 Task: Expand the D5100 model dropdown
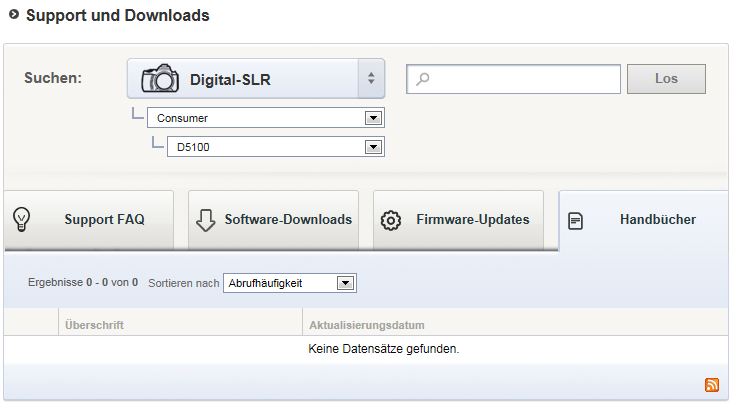tap(373, 147)
